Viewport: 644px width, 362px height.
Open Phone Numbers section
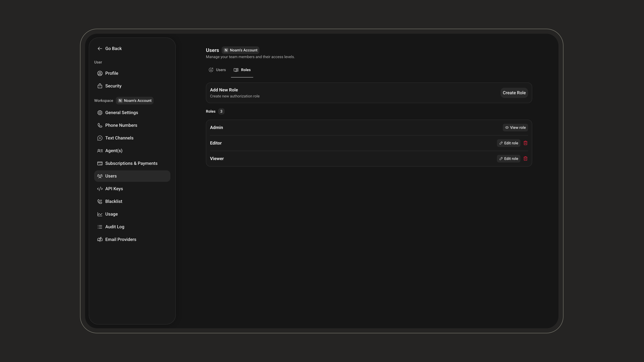pos(132,125)
